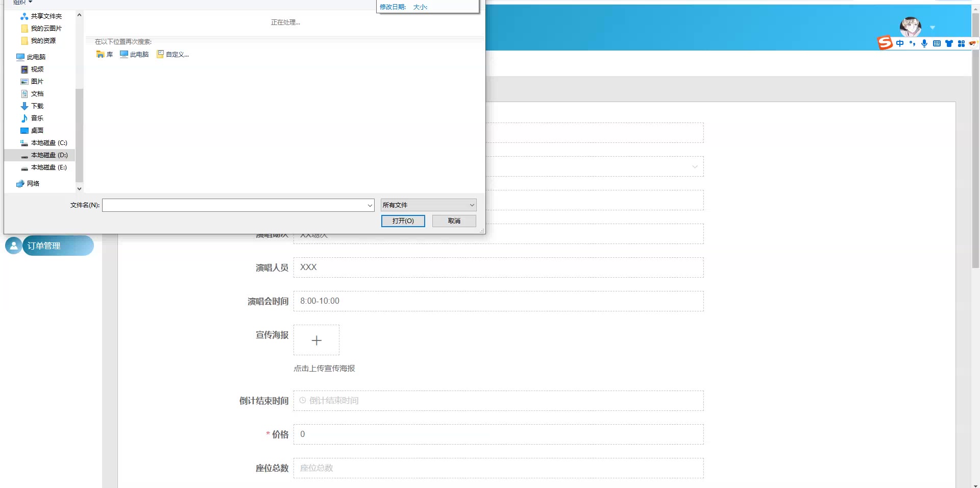The width and height of the screenshot is (980, 488).
Task: Upload a poster via the plus box
Action: [x=316, y=340]
